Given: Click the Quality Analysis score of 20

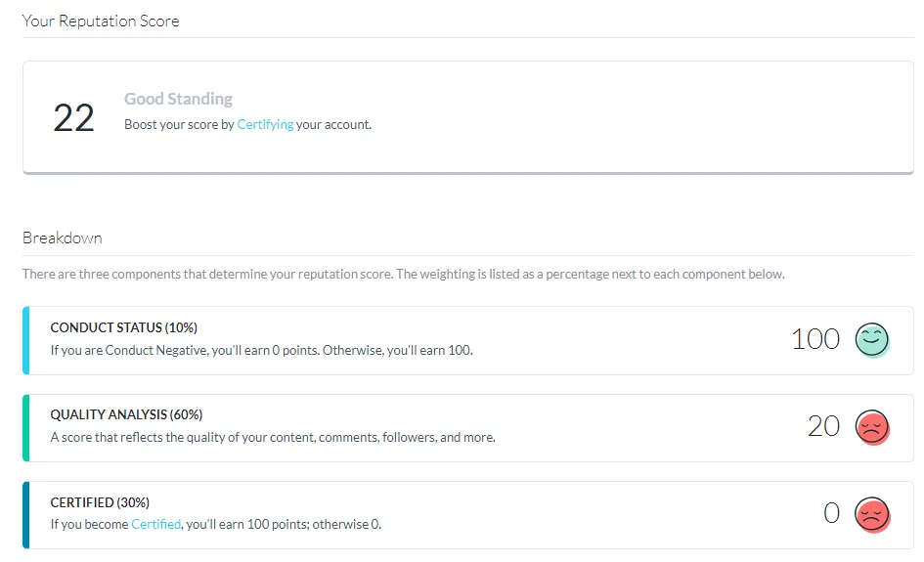Looking at the screenshot, I should [824, 426].
